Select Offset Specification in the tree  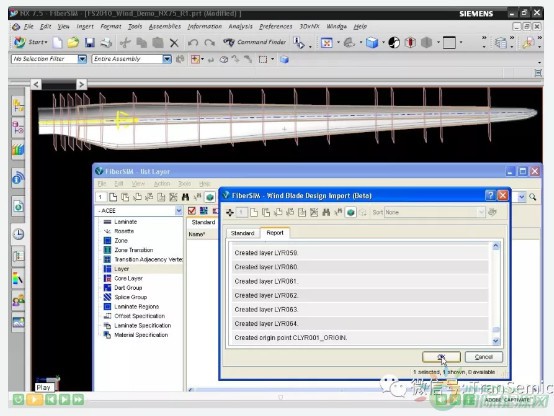140,316
